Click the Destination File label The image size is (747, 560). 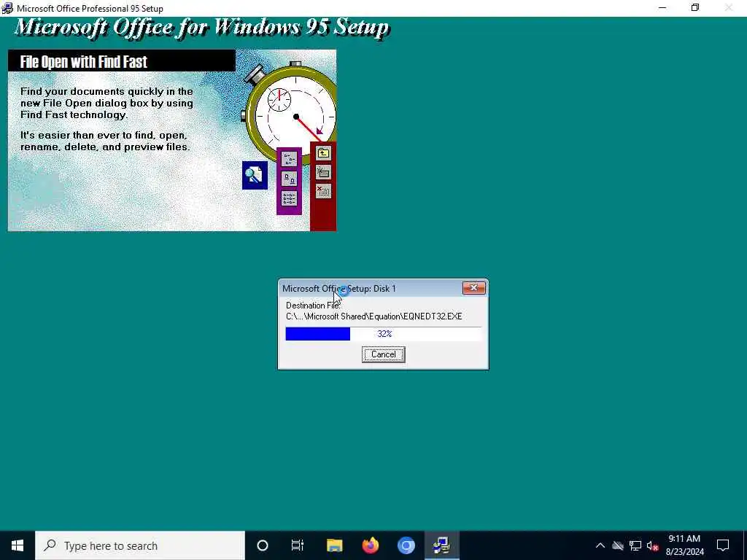[312, 306]
